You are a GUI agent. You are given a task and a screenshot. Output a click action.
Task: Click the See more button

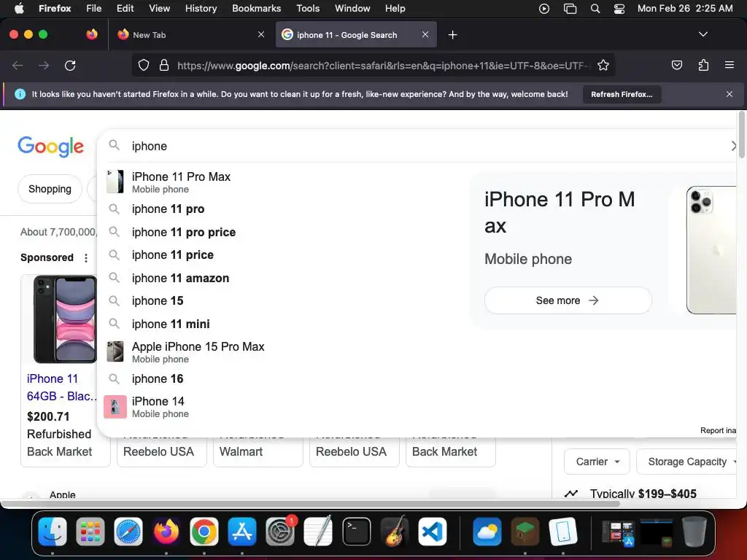568,300
